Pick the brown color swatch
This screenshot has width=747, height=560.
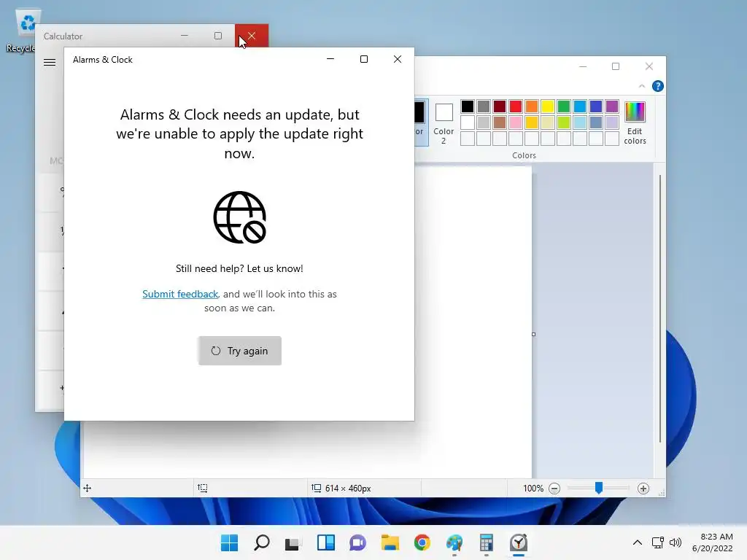click(x=499, y=122)
